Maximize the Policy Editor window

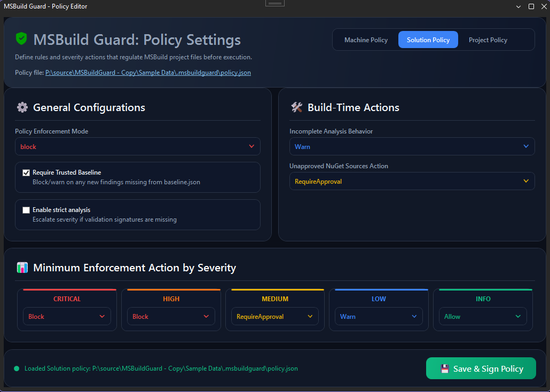(x=531, y=6)
